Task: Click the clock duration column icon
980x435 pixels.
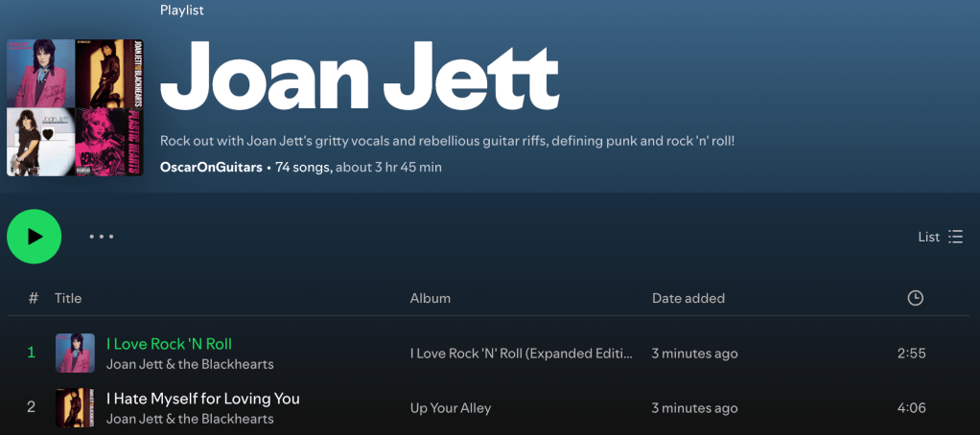Action: (915, 298)
